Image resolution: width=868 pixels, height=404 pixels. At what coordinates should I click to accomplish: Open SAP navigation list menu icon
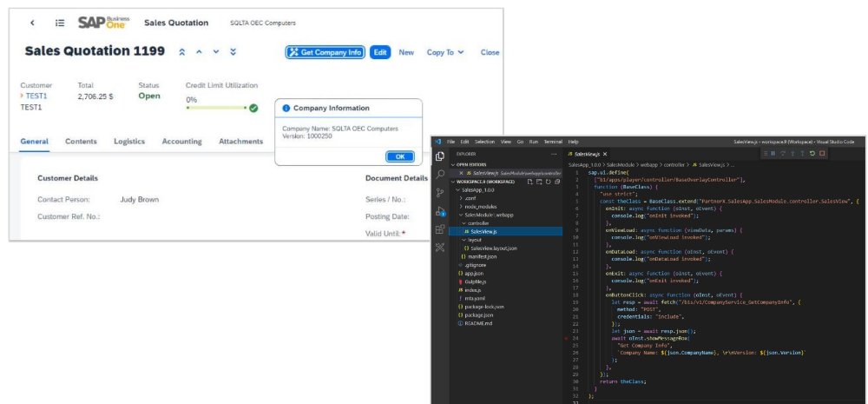point(59,23)
